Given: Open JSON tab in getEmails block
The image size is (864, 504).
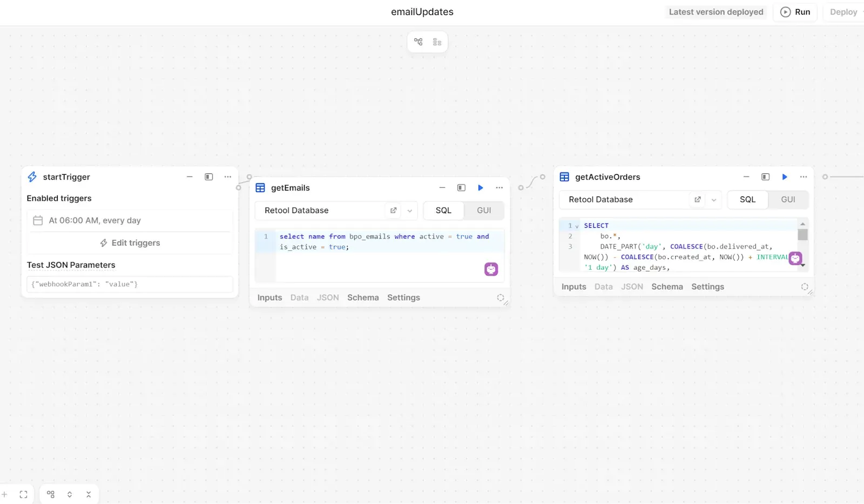Looking at the screenshot, I should pyautogui.click(x=328, y=297).
